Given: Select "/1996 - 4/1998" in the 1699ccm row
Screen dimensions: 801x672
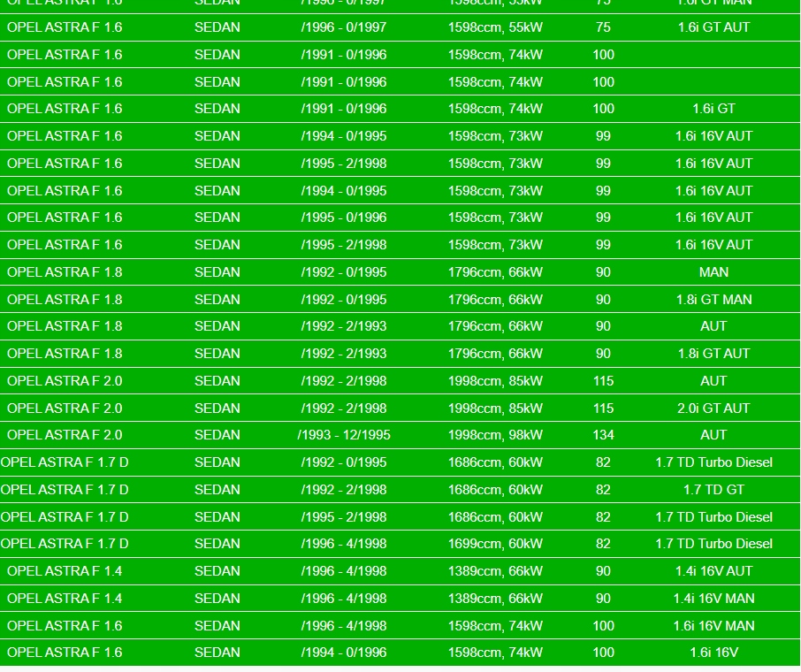Looking at the screenshot, I should pos(343,544).
